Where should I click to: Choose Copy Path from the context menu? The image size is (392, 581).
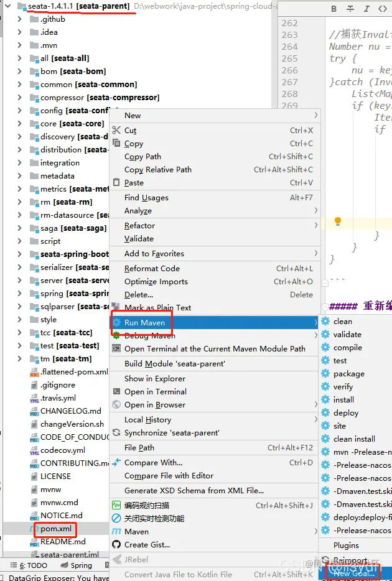215,156
